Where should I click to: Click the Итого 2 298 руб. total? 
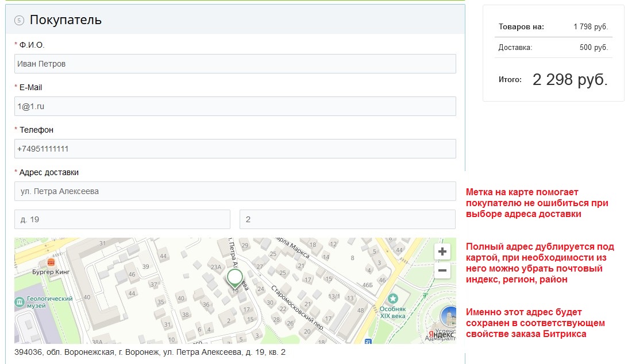coord(569,80)
